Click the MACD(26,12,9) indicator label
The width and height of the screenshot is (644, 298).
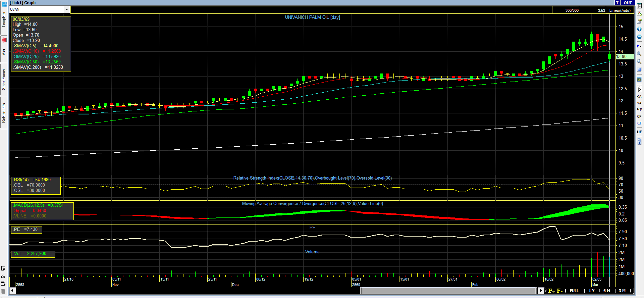pyautogui.click(x=38, y=205)
